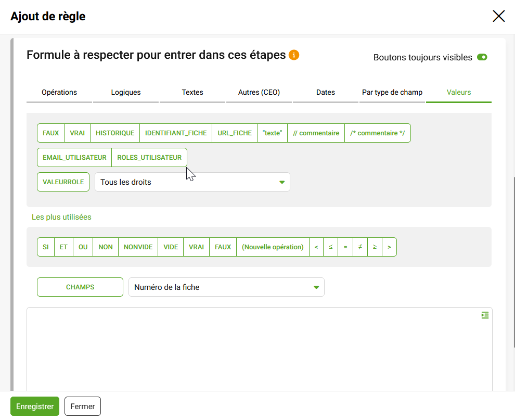The image size is (515, 420).
Task: Insert the NON operator
Action: click(106, 247)
